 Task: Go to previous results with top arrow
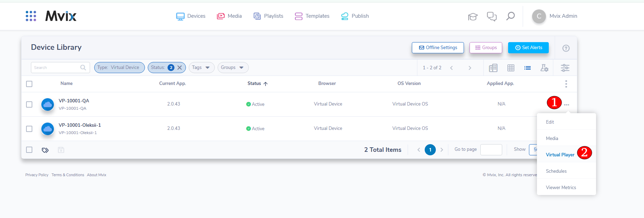click(451, 68)
